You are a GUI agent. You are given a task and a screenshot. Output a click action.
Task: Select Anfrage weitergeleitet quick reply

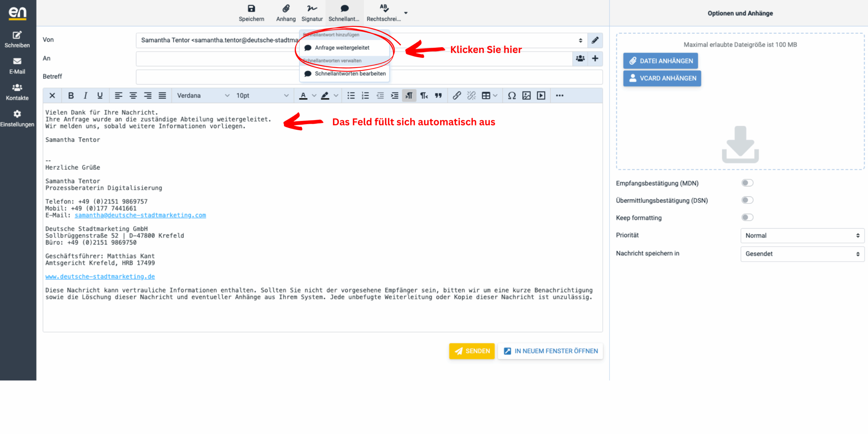tap(342, 47)
